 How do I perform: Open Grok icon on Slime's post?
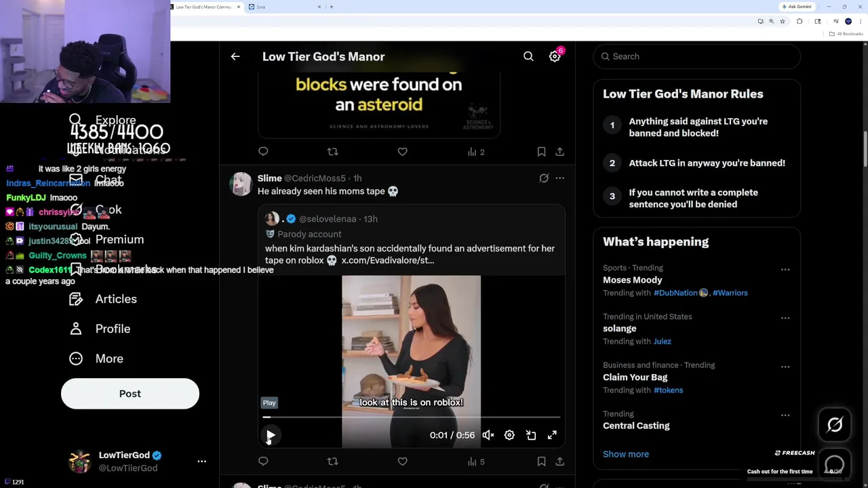point(544,178)
